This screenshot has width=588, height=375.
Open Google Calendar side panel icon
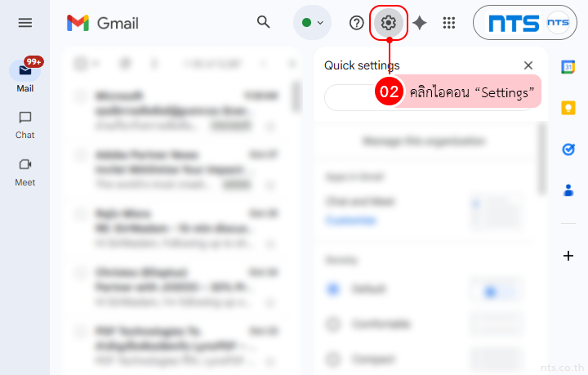point(568,67)
